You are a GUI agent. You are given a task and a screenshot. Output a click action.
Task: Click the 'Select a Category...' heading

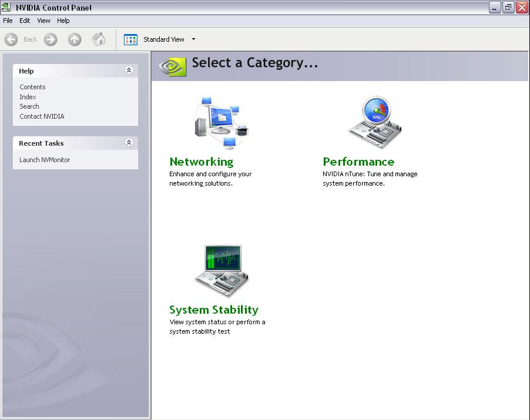[255, 63]
